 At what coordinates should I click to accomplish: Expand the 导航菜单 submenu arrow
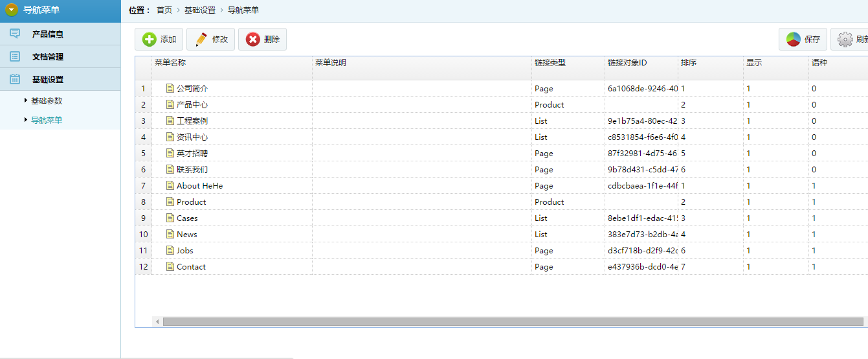26,120
